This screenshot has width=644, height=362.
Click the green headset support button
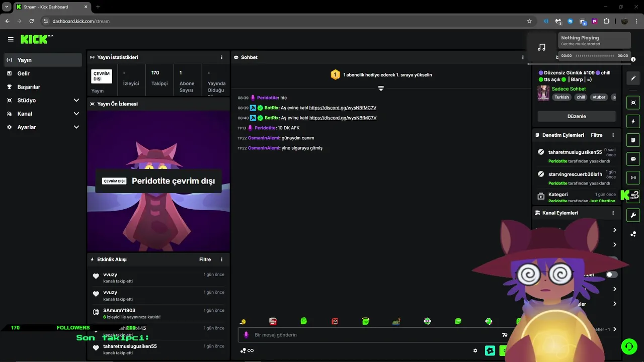pyautogui.click(x=628, y=346)
